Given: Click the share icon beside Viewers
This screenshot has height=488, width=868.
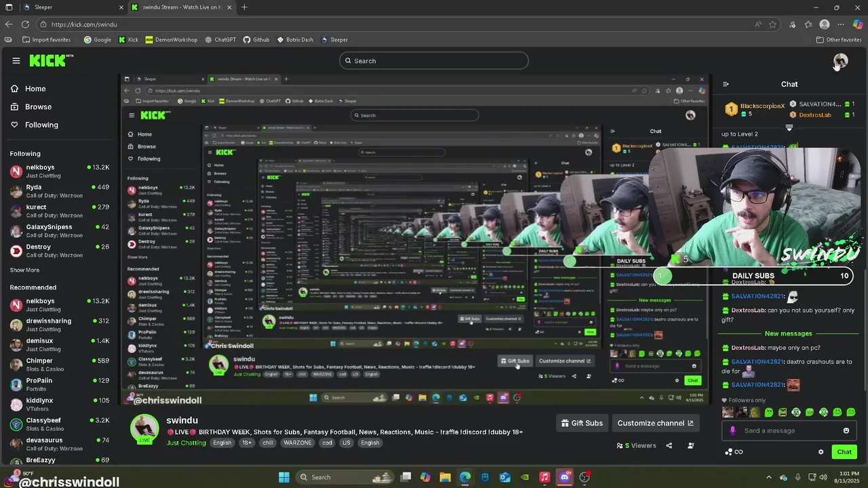Looking at the screenshot, I should (669, 445).
